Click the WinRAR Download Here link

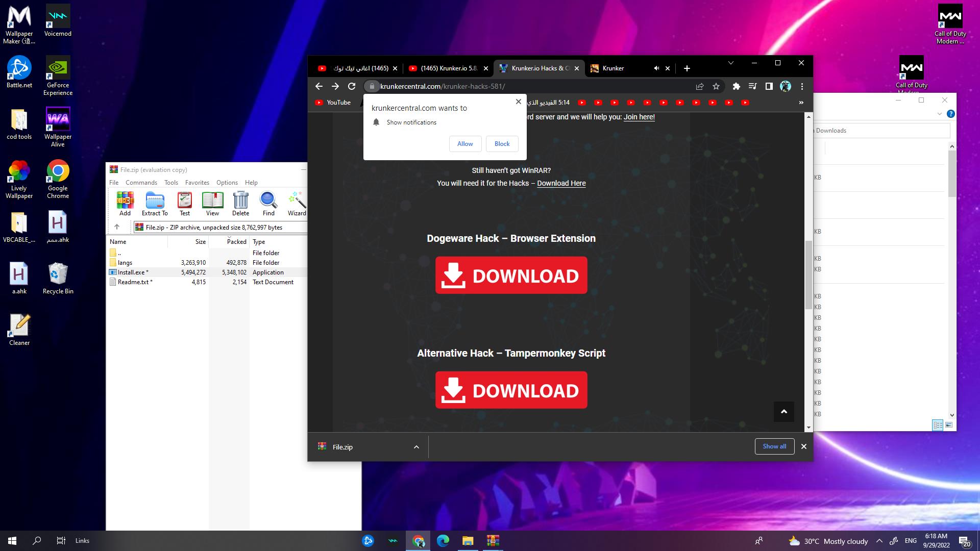pos(561,183)
